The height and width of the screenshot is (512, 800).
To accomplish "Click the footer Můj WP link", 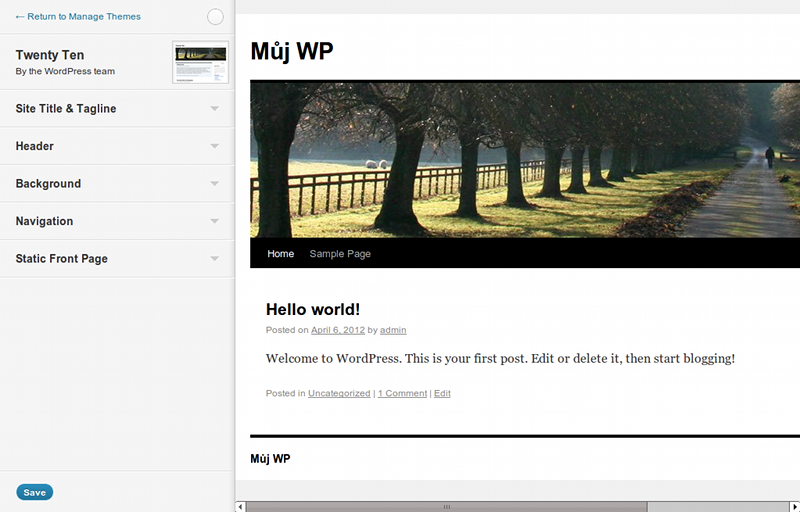I will [x=270, y=458].
